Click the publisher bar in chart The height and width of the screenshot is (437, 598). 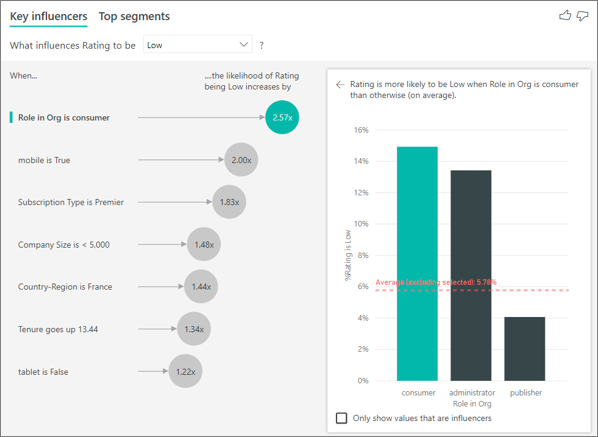click(525, 349)
